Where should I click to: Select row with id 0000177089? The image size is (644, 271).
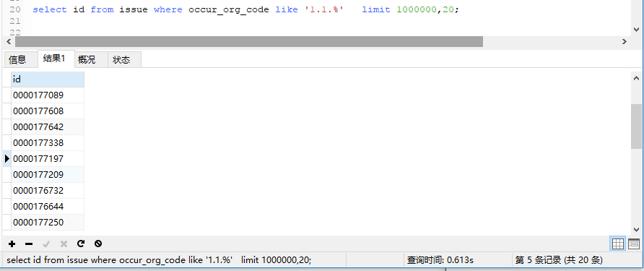point(48,95)
